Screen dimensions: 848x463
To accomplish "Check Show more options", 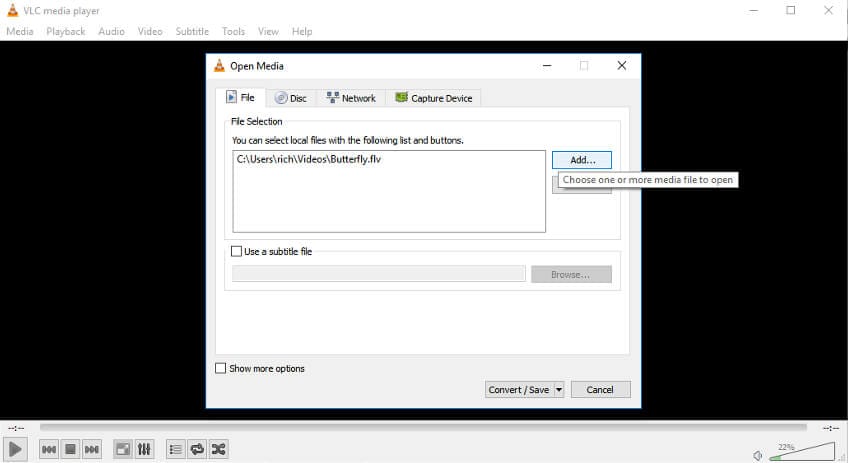I will tap(221, 368).
